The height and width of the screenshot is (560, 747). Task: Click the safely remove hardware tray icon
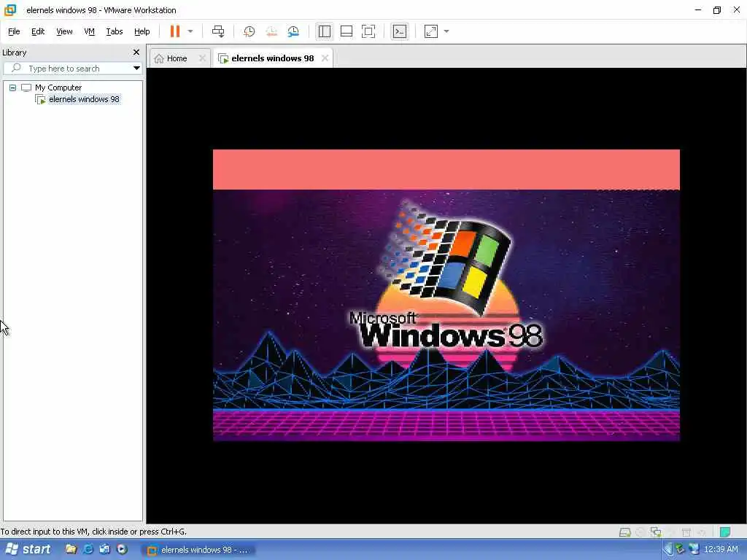(680, 550)
